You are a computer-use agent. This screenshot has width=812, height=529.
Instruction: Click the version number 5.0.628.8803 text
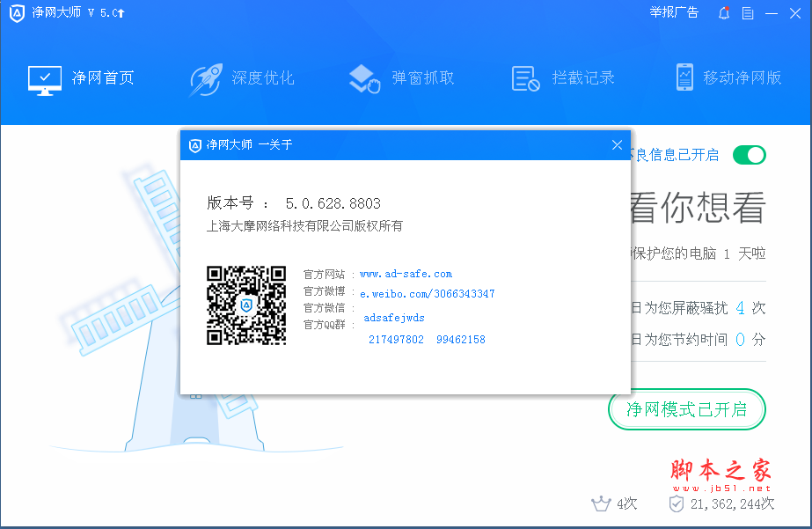point(333,203)
